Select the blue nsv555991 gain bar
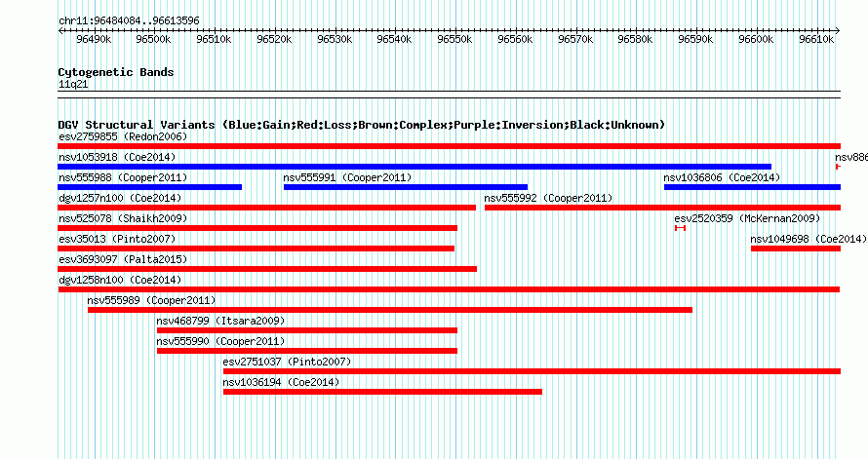Screen dimensions: 868x459 406,187
